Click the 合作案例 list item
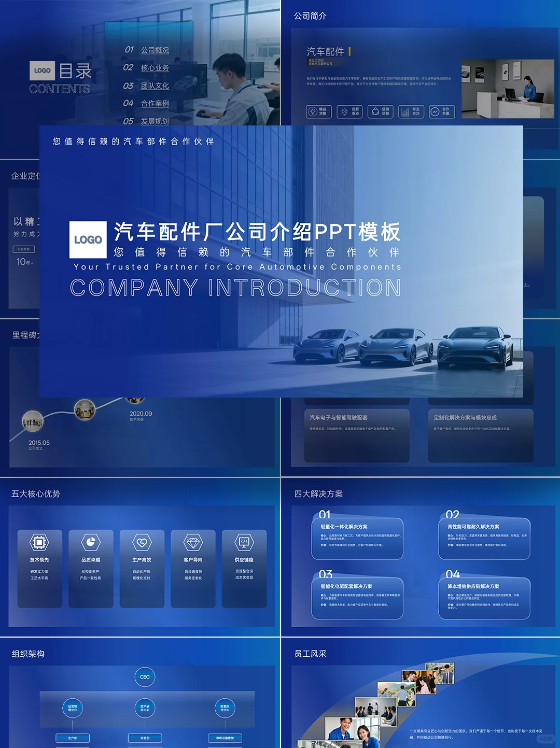This screenshot has width=560, height=748. (156, 104)
